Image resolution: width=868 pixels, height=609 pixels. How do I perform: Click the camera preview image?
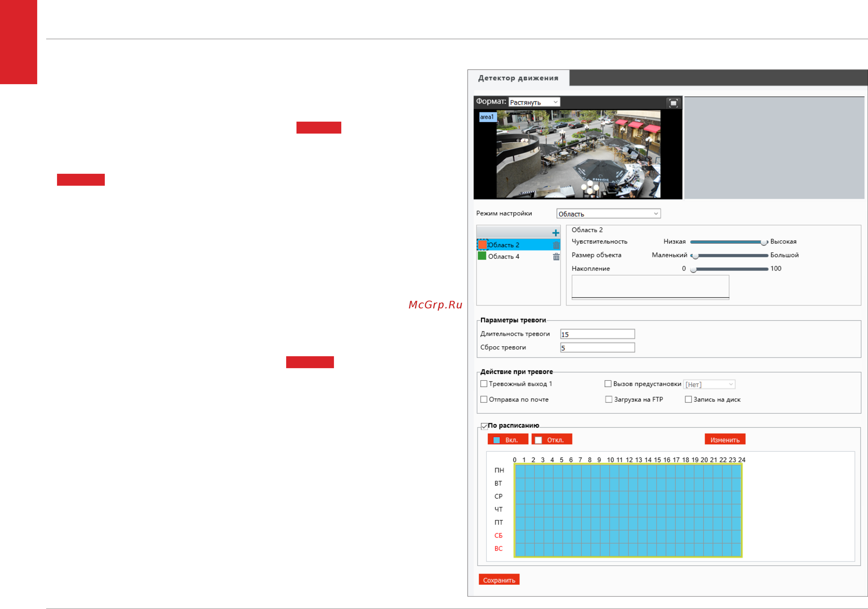[578, 154]
